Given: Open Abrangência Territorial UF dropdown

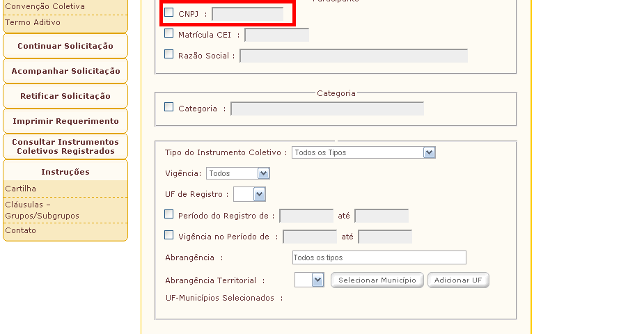Looking at the screenshot, I should (310, 280).
